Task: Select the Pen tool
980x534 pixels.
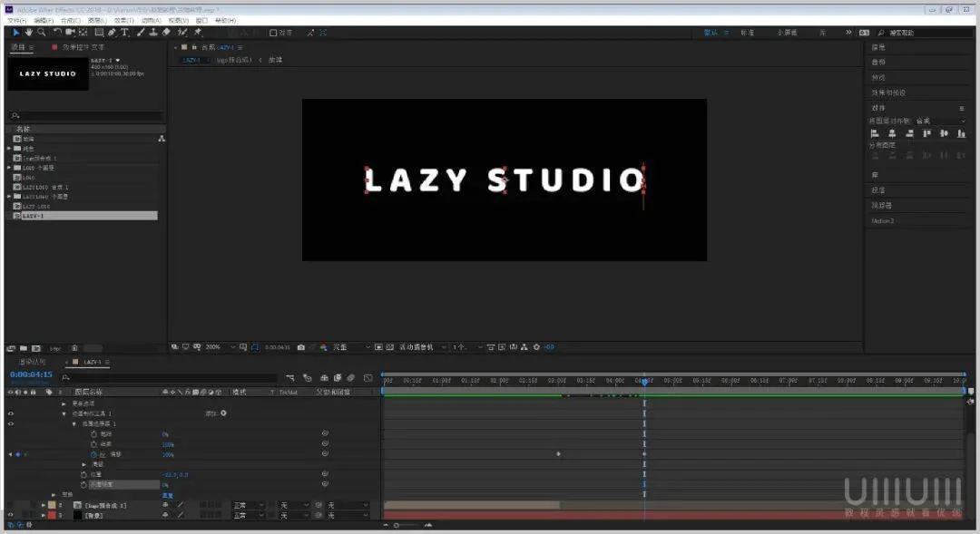Action: [x=112, y=33]
